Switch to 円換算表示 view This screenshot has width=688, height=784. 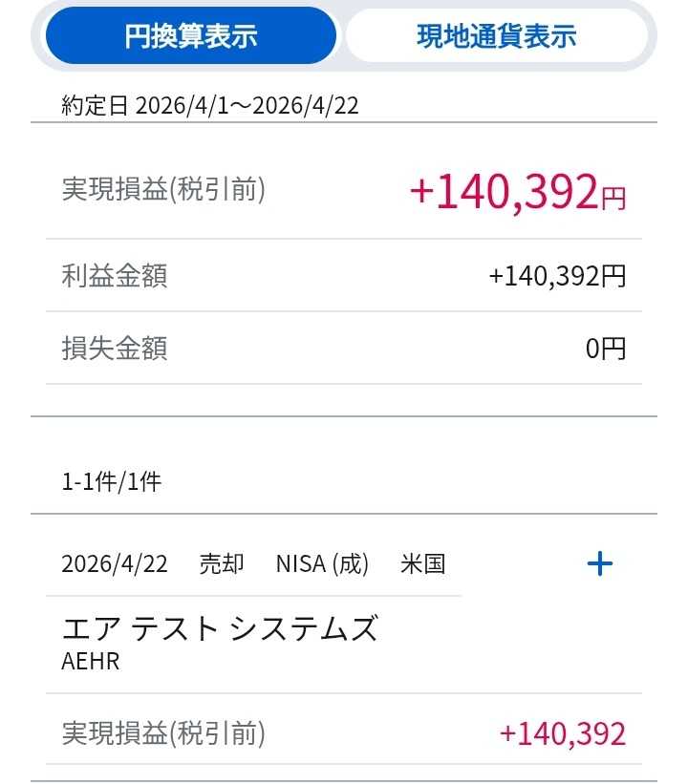191,36
